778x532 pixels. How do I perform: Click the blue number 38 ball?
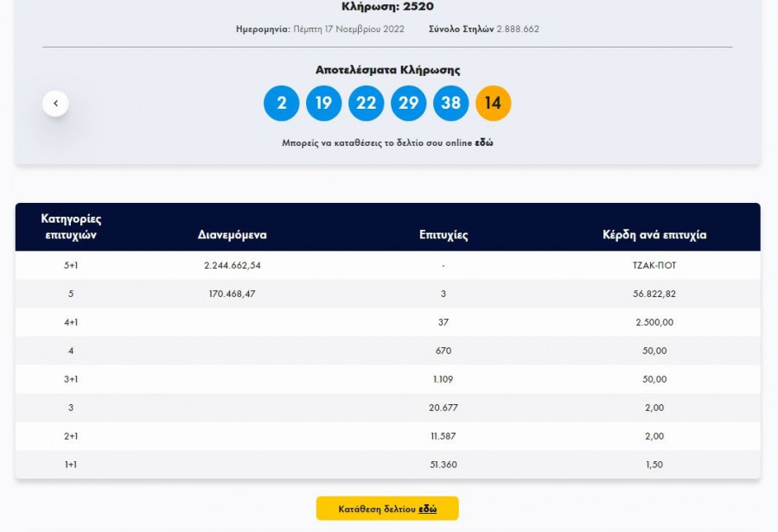click(451, 104)
